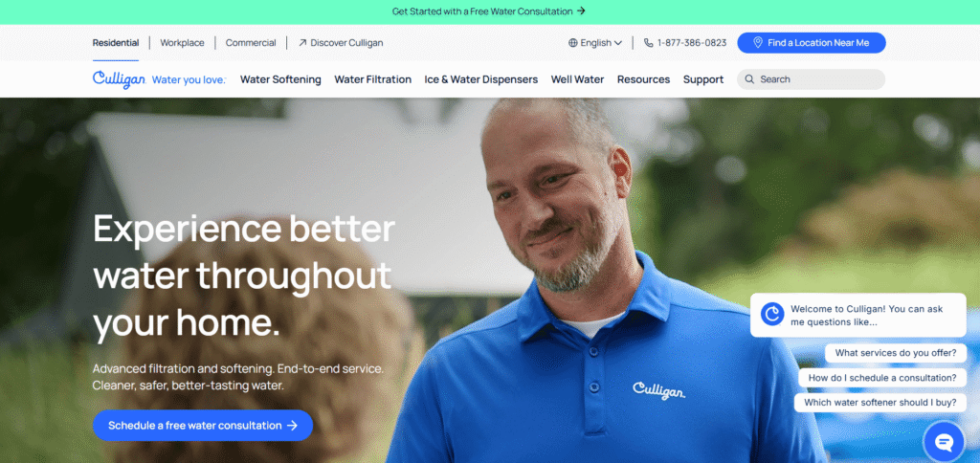Click the location pin icon
The height and width of the screenshot is (463, 980).
758,42
